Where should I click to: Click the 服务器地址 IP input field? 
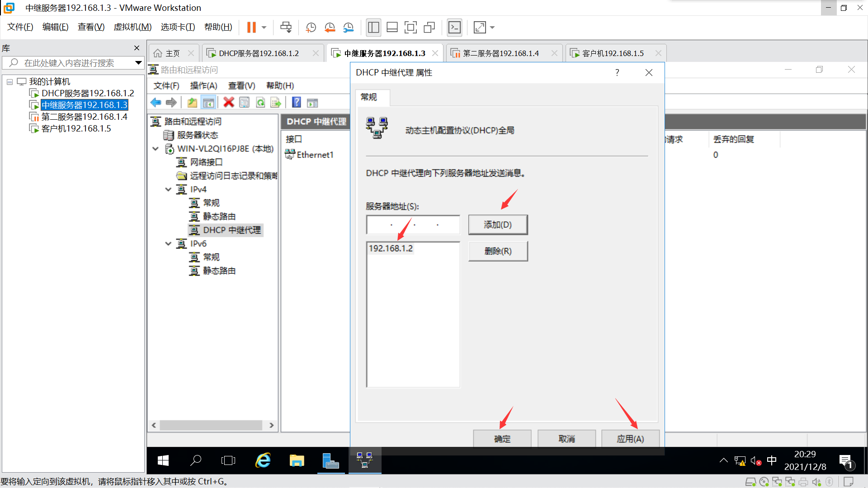(413, 225)
